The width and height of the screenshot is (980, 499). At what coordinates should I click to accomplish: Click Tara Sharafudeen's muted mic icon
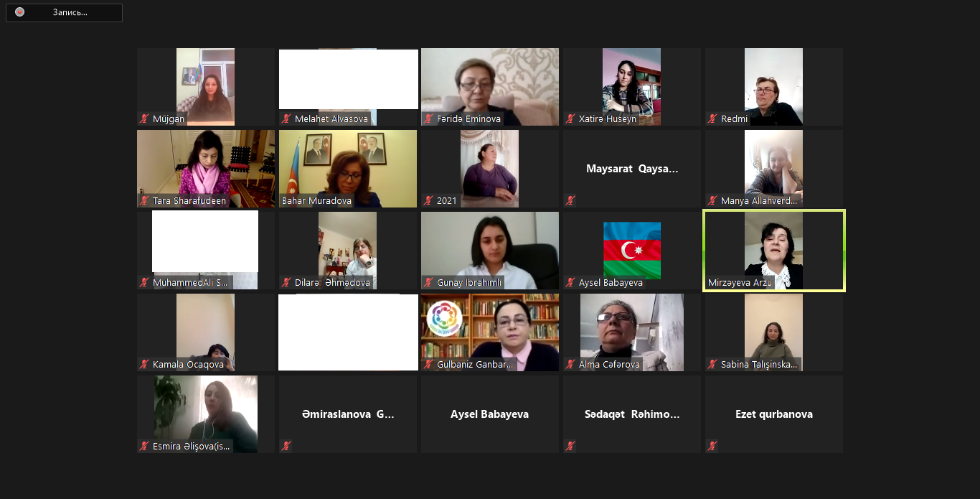[144, 201]
